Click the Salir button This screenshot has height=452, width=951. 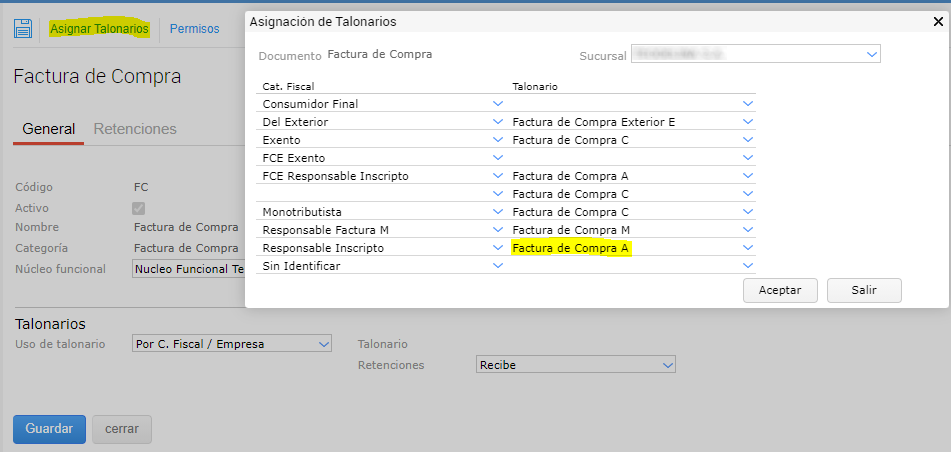point(864,290)
